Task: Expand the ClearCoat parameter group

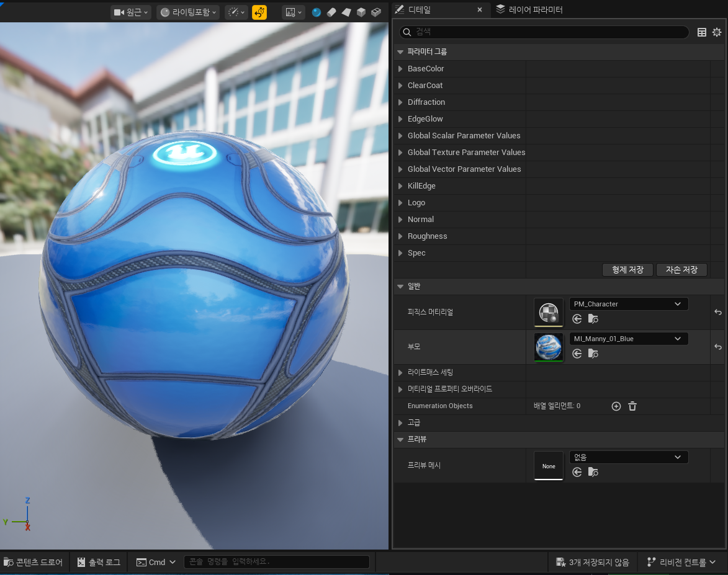Action: (x=400, y=86)
